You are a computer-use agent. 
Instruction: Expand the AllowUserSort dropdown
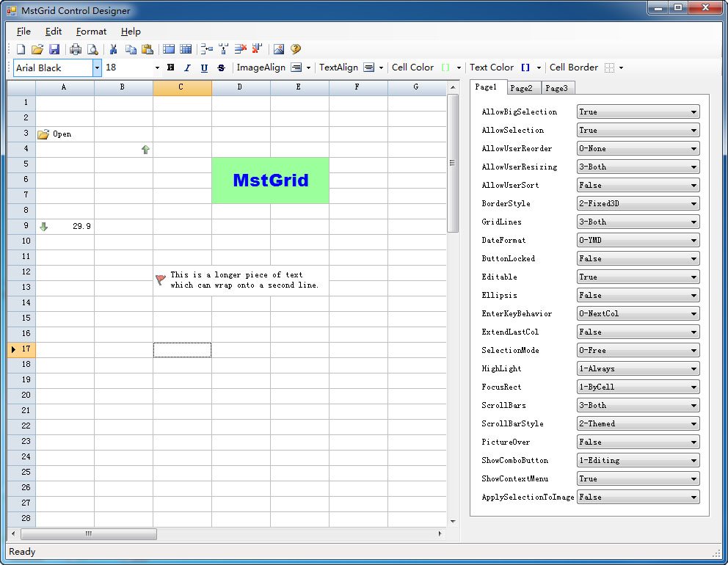coord(694,185)
